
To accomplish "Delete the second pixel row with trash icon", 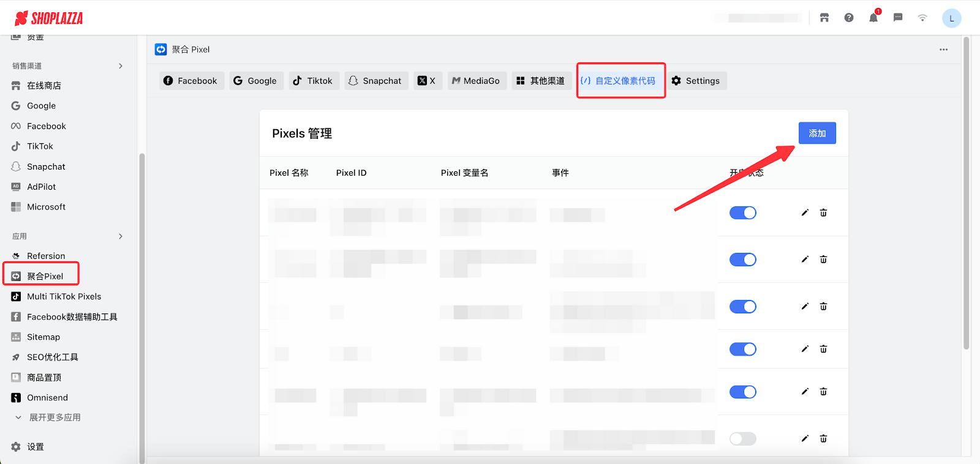I will [823, 260].
